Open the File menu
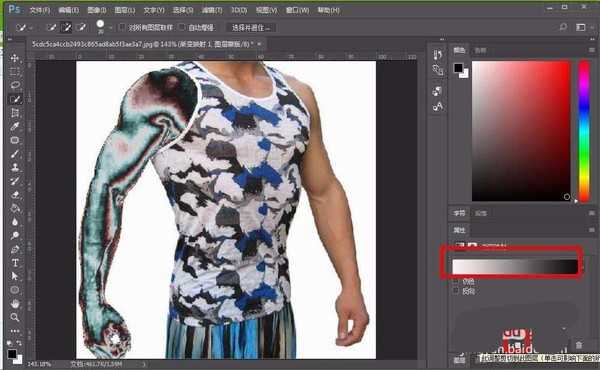600x370 pixels. click(40, 10)
